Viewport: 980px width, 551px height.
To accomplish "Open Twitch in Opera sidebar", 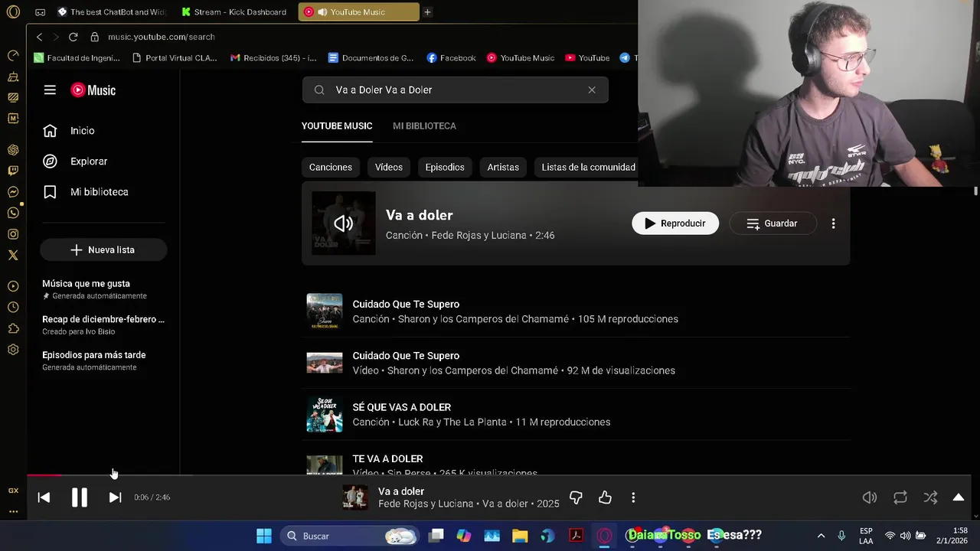I will (13, 171).
